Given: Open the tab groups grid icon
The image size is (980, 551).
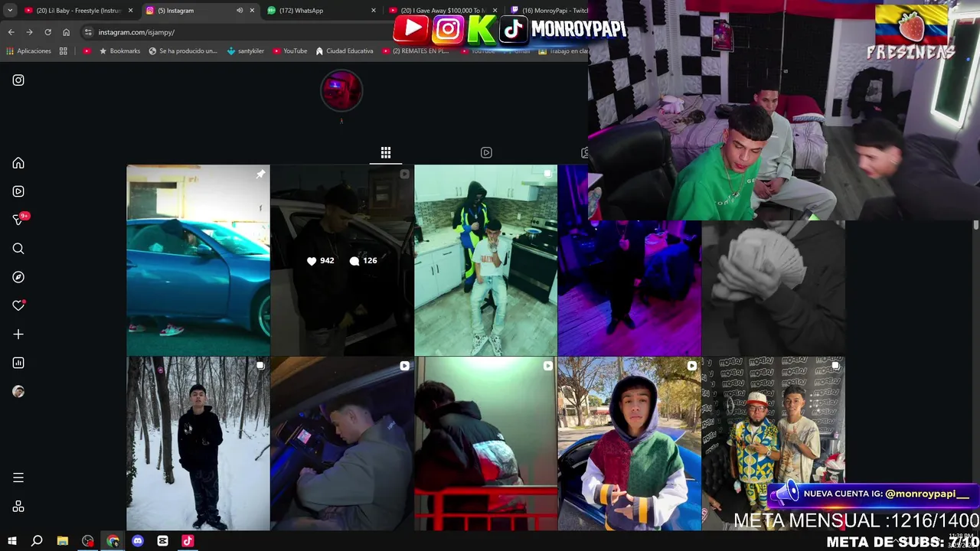Looking at the screenshot, I should (x=64, y=51).
